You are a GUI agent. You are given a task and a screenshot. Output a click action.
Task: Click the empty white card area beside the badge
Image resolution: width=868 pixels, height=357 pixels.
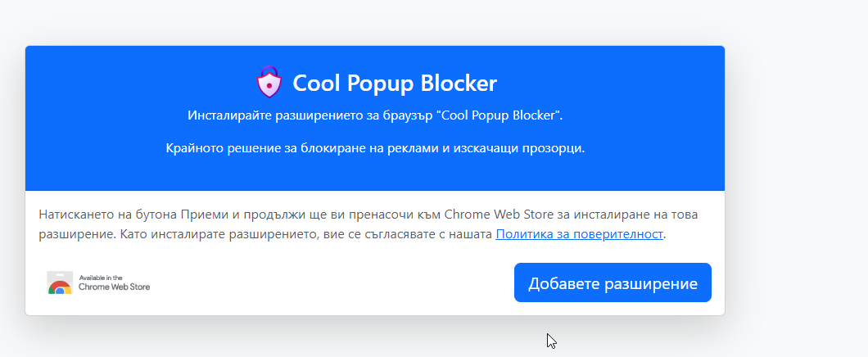[x=332, y=283]
